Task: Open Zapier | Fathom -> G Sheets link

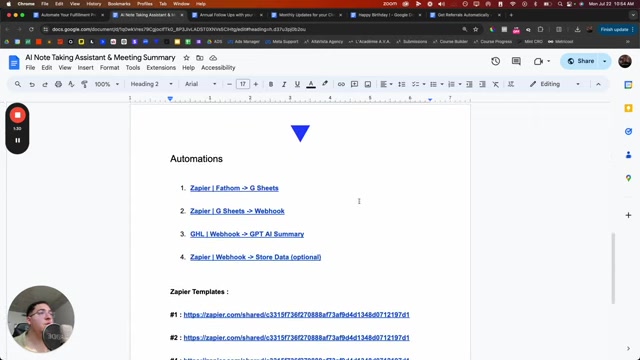Action: point(234,188)
